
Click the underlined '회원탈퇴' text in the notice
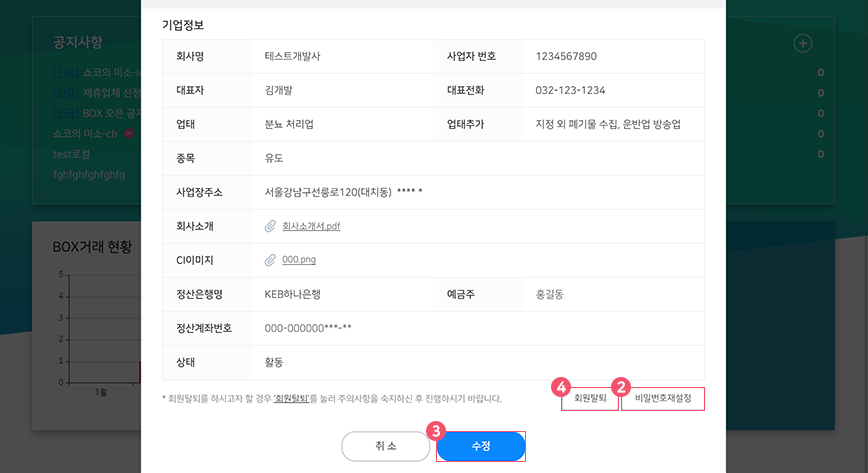coord(292,398)
